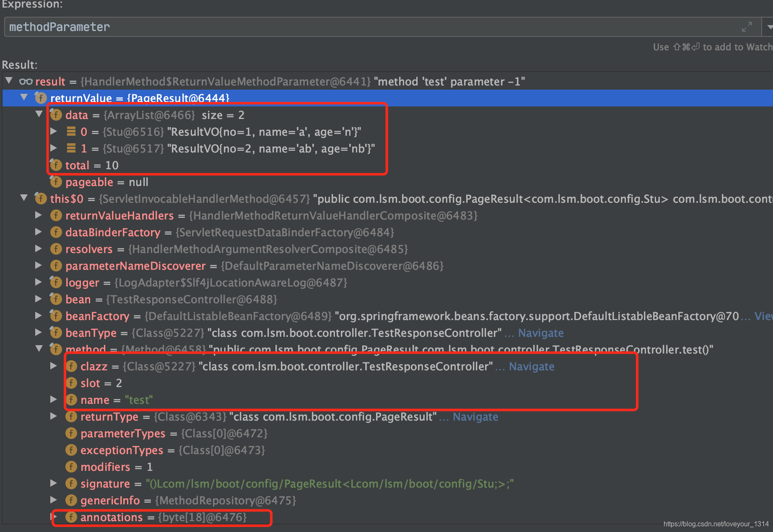Collapse the returnValue node
The height and width of the screenshot is (532, 773).
click(24, 97)
